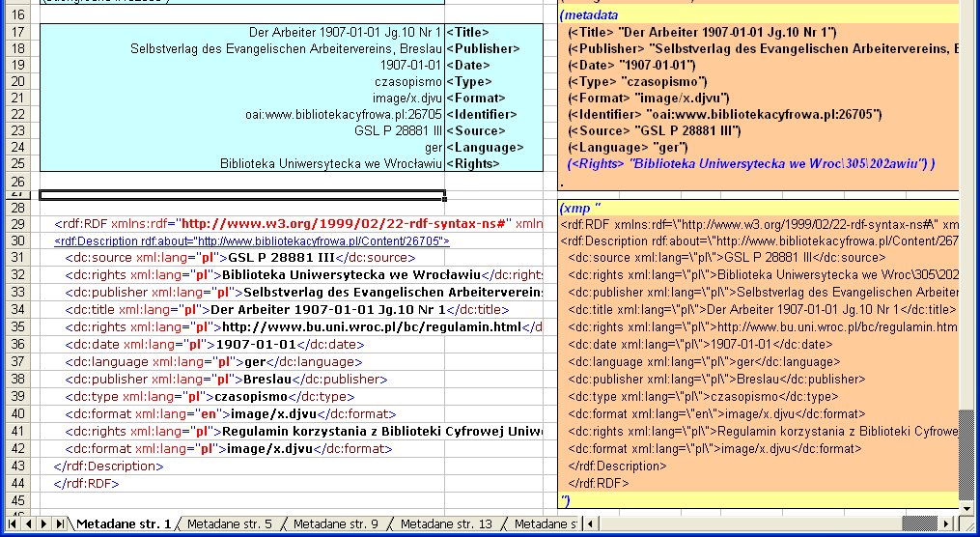The image size is (980, 537).
Task: Select cell 'GSL P 28881 III' in row 23
Action: coord(242,130)
